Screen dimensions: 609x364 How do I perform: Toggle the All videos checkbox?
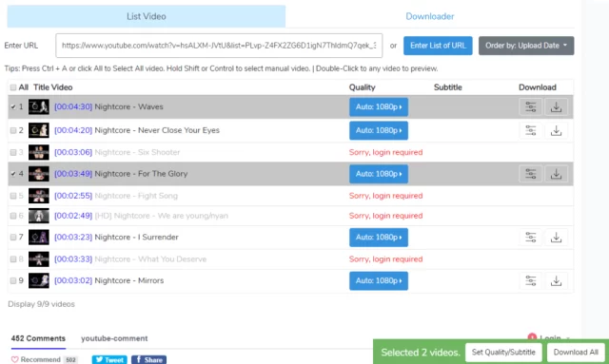[x=13, y=87]
